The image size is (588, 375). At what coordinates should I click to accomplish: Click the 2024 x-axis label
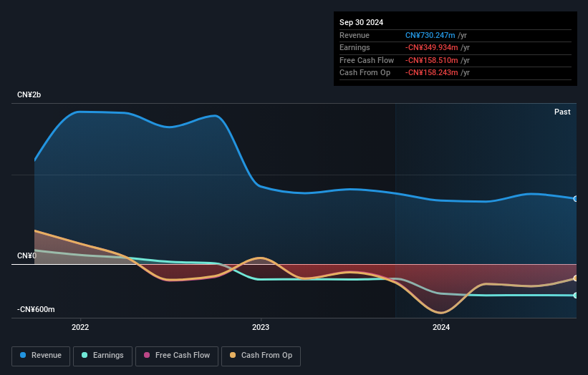tap(441, 328)
